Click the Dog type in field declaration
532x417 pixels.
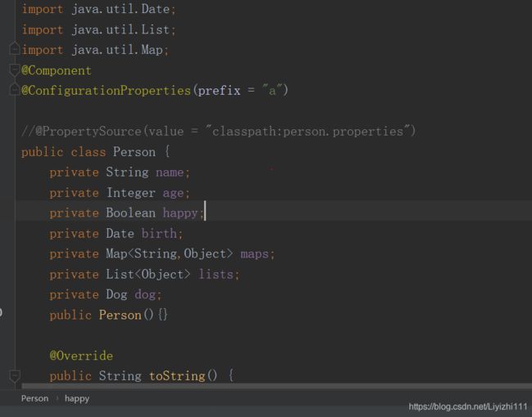(x=116, y=294)
